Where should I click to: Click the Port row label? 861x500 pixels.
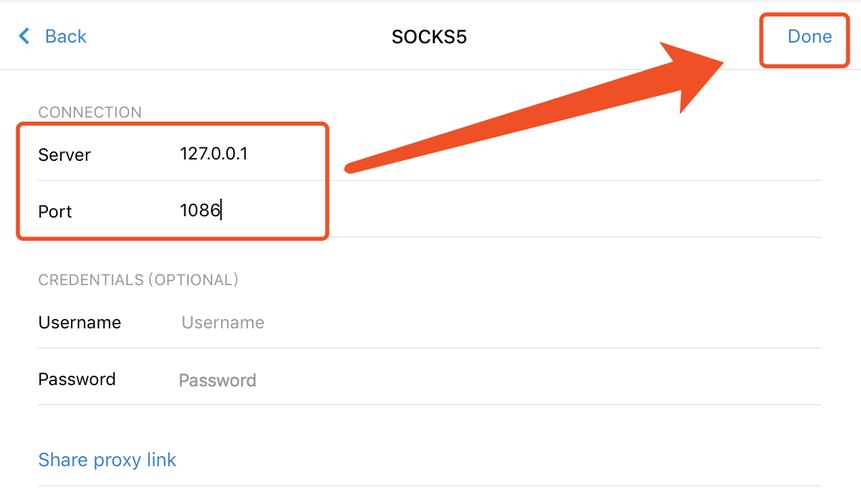tap(55, 211)
